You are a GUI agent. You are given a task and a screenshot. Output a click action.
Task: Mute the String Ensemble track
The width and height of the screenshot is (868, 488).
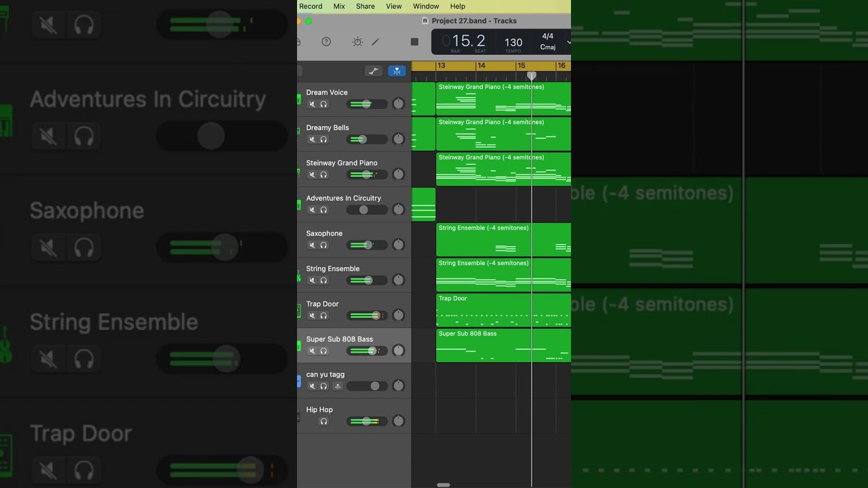pos(312,280)
